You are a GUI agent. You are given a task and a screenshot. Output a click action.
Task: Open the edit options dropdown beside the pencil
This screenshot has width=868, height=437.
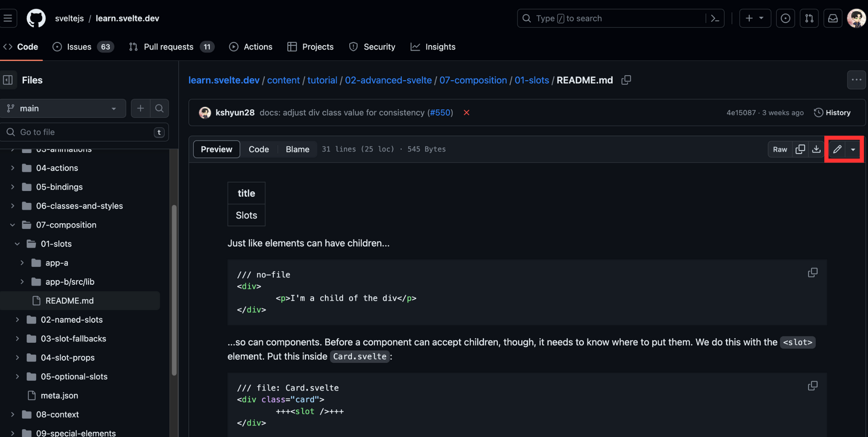(853, 149)
